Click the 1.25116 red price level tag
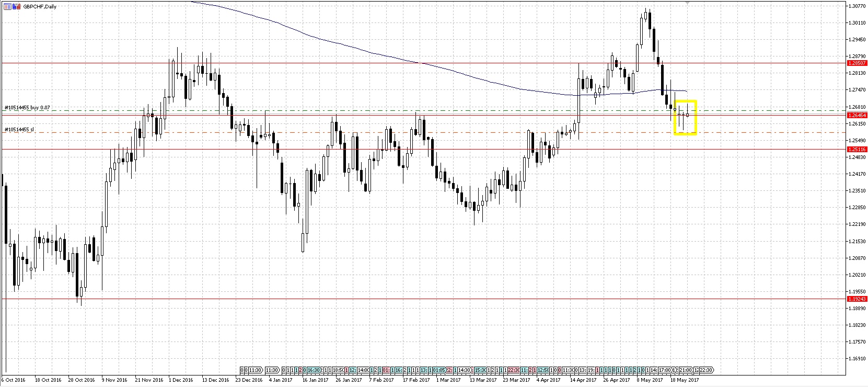The image size is (868, 387). (857, 149)
